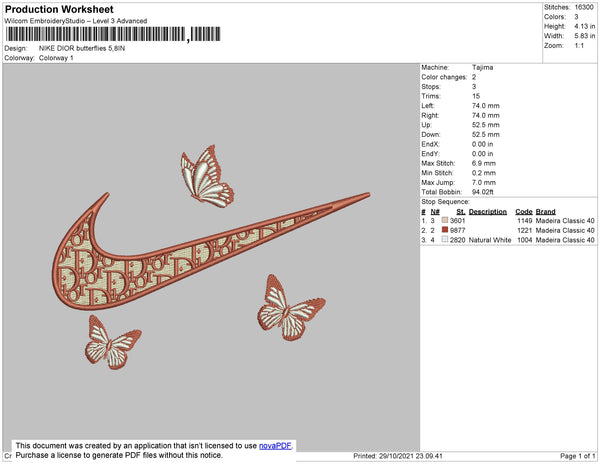Click the Description column header
Viewport: 600px width, 464px height.
(488, 212)
